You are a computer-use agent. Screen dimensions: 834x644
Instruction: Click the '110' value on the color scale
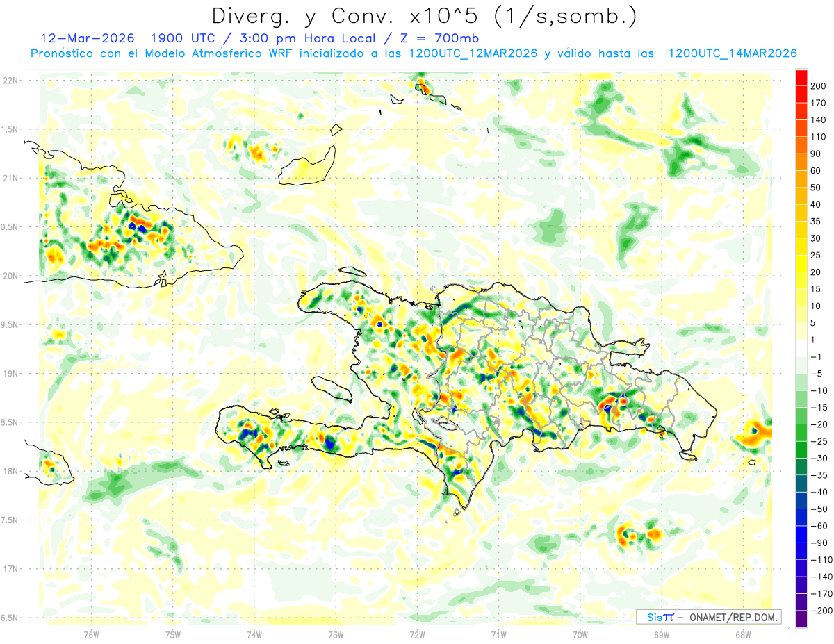pos(819,137)
